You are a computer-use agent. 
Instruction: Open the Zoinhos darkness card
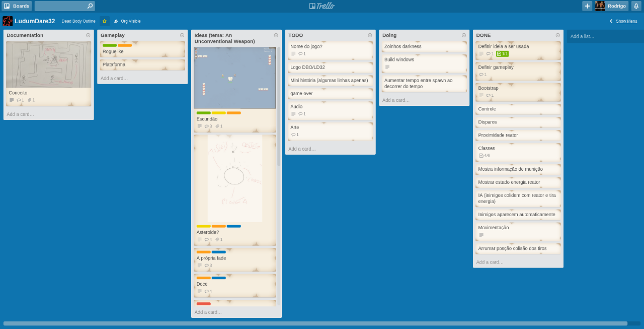point(424,46)
